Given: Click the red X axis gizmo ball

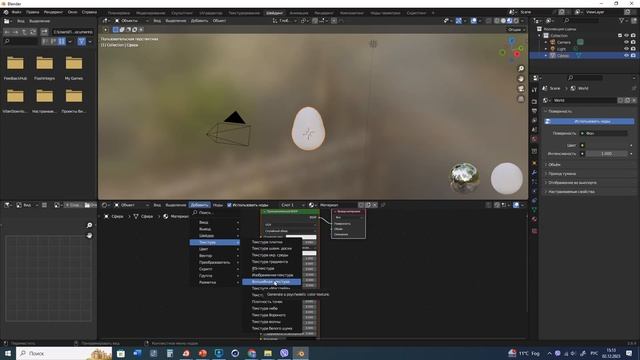Looking at the screenshot, I should (x=517, y=54).
